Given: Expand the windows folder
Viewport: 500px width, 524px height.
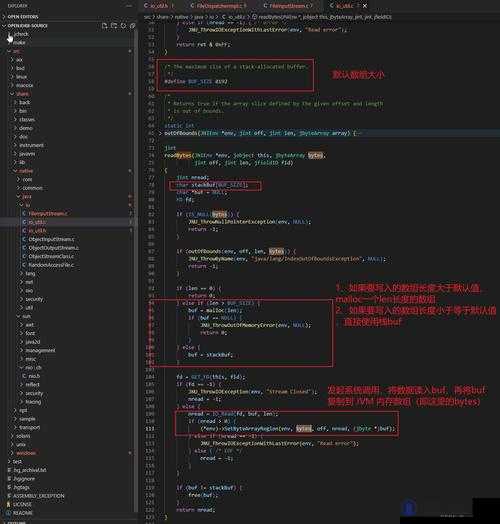Looking at the screenshot, I should coord(23,453).
